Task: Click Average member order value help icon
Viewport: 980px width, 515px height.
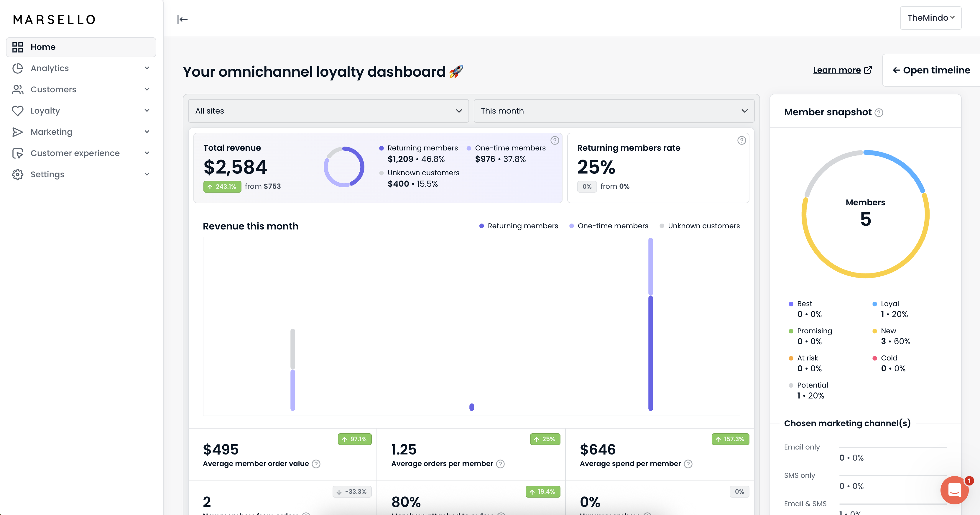Action: click(316, 464)
